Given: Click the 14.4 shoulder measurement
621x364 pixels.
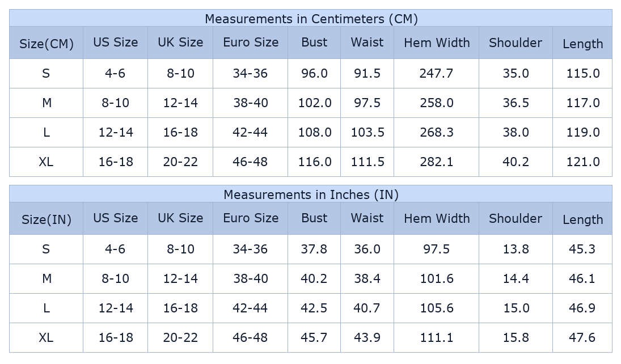Looking at the screenshot, I should [516, 278].
